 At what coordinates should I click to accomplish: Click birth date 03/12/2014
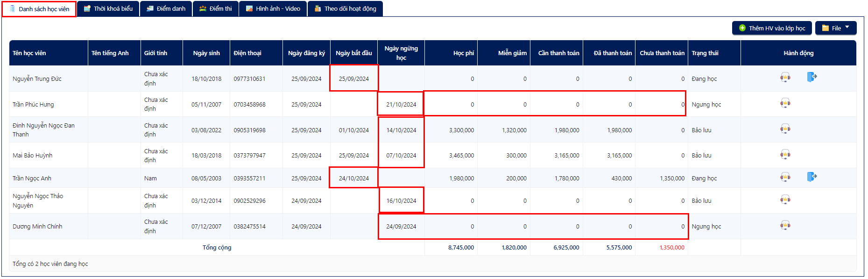(206, 200)
